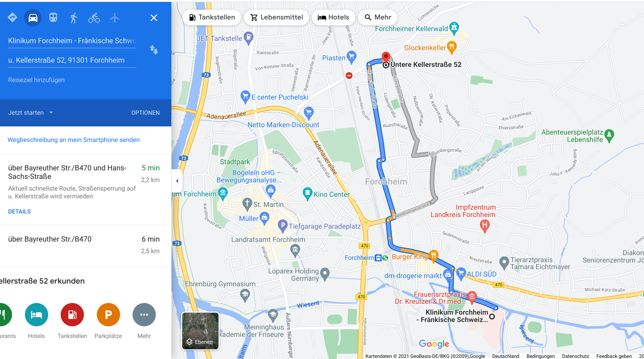Select the best travel mode icon
The height and width of the screenshot is (359, 644).
click(12, 18)
